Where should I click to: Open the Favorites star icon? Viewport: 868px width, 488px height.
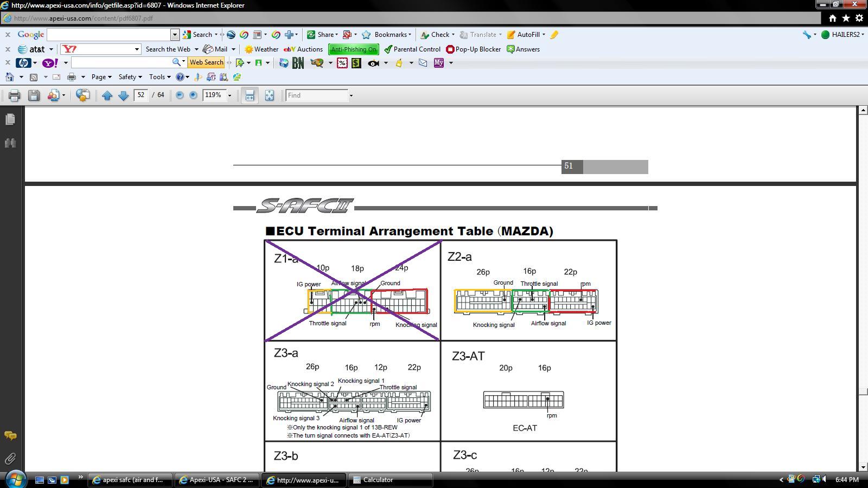[x=846, y=18]
